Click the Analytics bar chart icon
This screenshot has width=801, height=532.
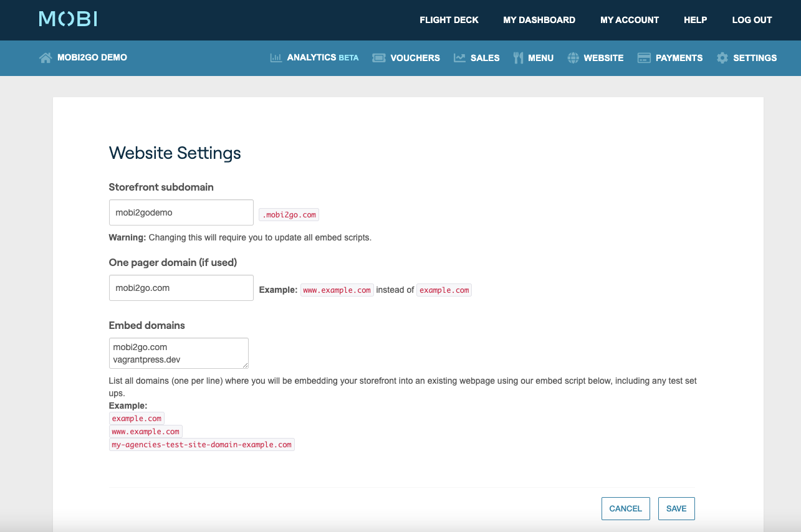[x=276, y=58]
